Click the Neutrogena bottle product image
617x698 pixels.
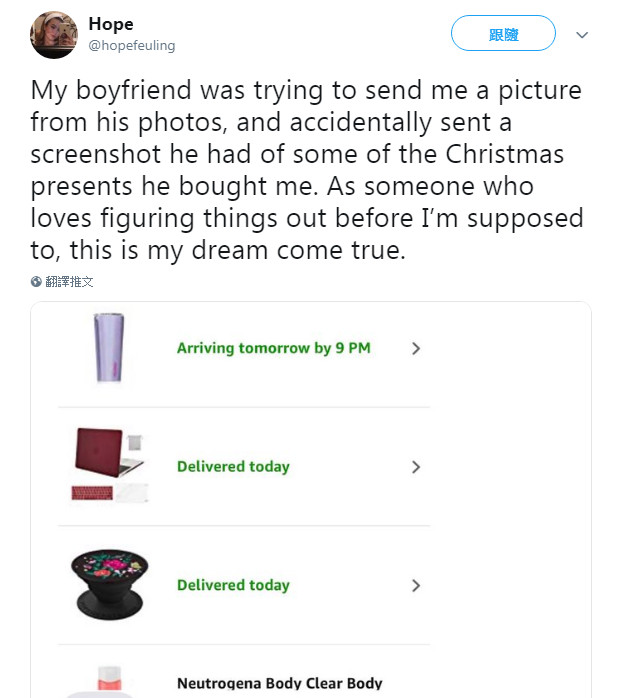(x=111, y=680)
